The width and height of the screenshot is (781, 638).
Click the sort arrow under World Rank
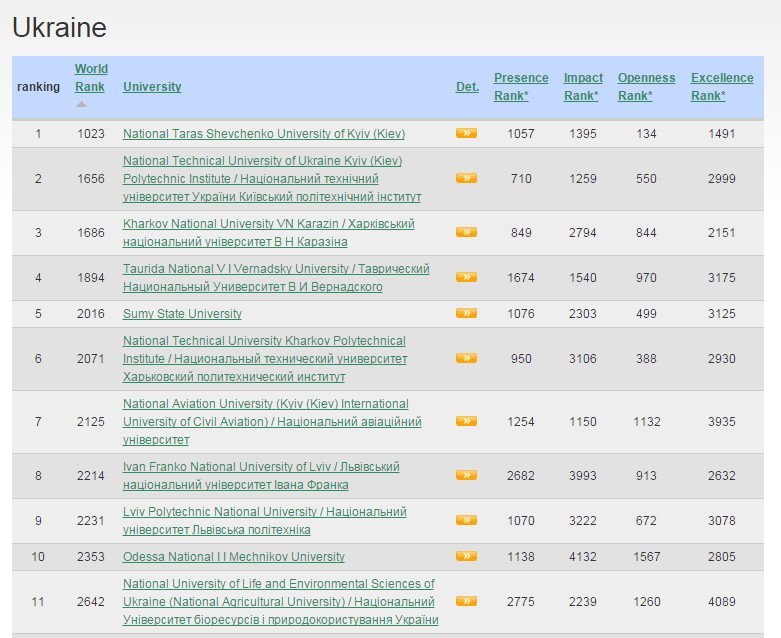coord(82,104)
